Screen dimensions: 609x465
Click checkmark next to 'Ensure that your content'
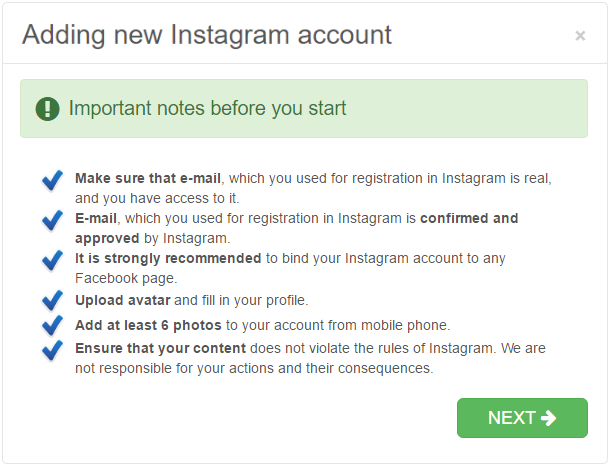(52, 350)
